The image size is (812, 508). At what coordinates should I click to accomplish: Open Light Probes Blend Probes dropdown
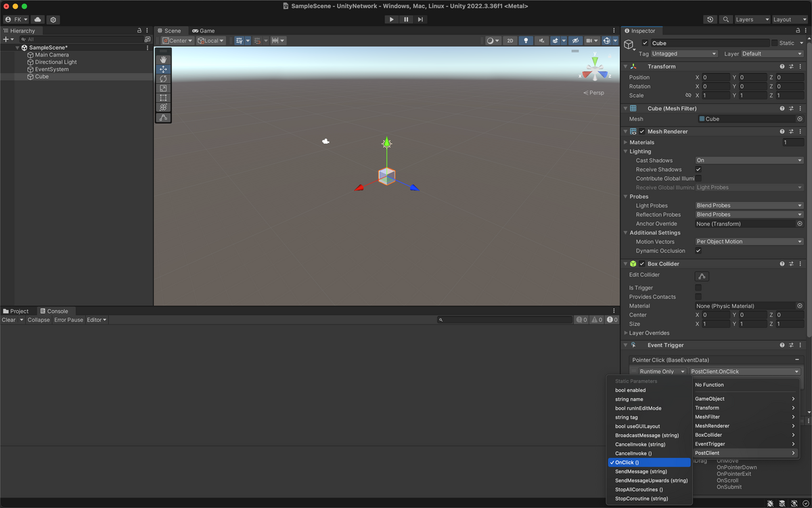click(x=749, y=205)
